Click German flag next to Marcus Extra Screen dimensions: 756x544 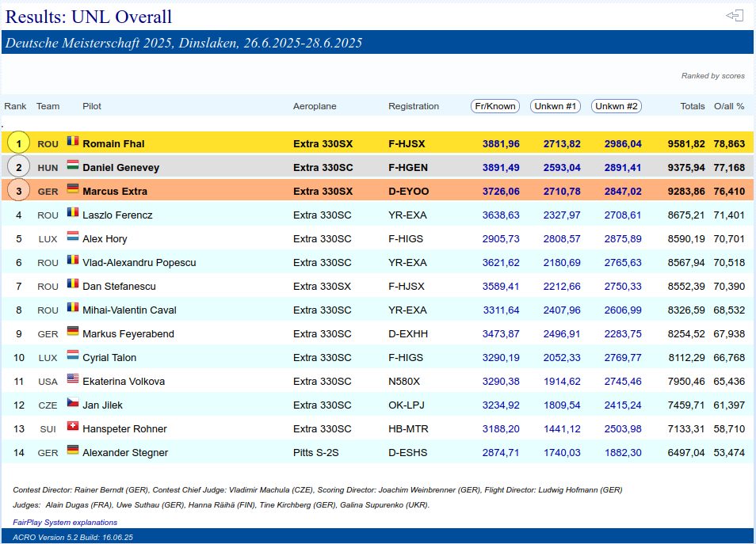point(73,188)
